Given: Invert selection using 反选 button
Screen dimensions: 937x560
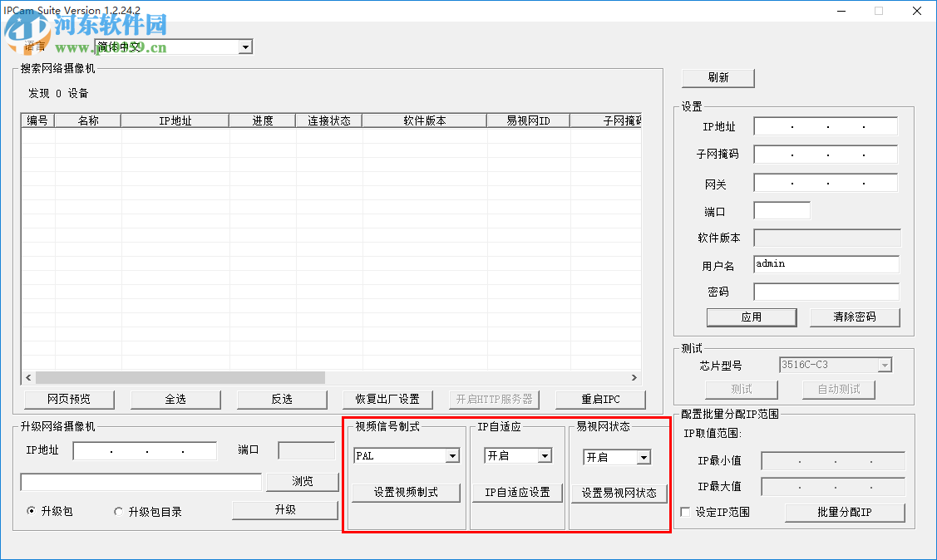Looking at the screenshot, I should tap(282, 399).
